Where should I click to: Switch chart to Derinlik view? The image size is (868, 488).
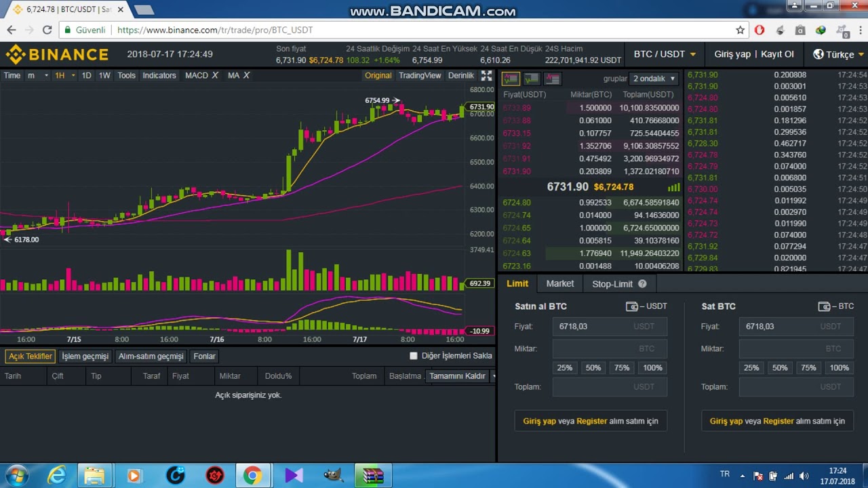coord(461,75)
